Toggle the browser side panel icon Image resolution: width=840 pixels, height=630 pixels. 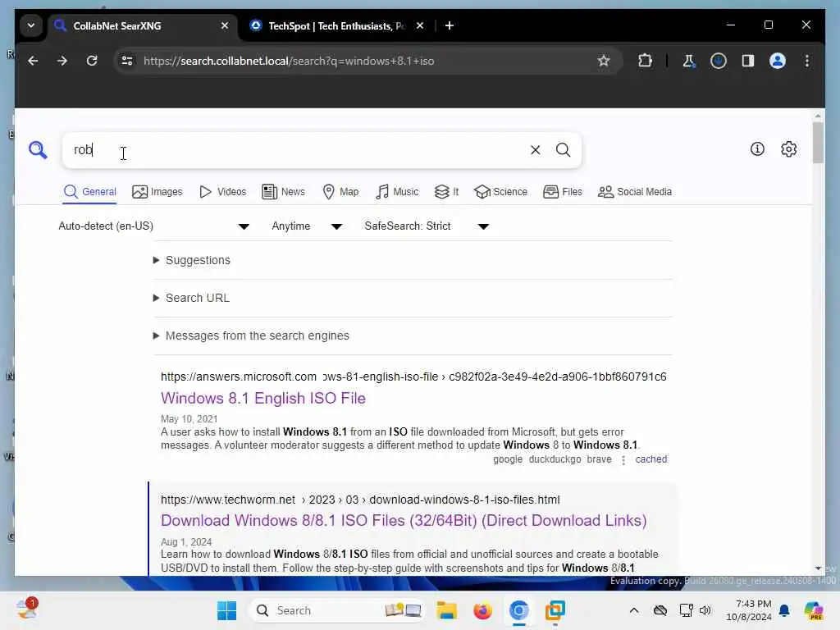[748, 61]
